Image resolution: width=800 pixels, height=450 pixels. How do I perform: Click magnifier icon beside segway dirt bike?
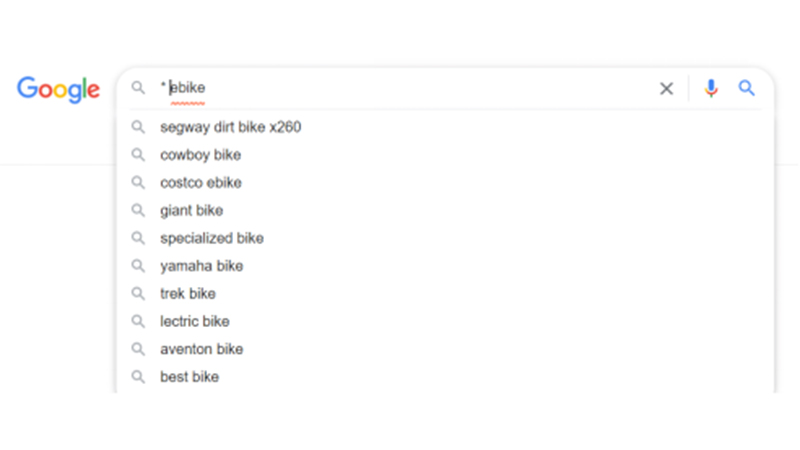[138, 127]
